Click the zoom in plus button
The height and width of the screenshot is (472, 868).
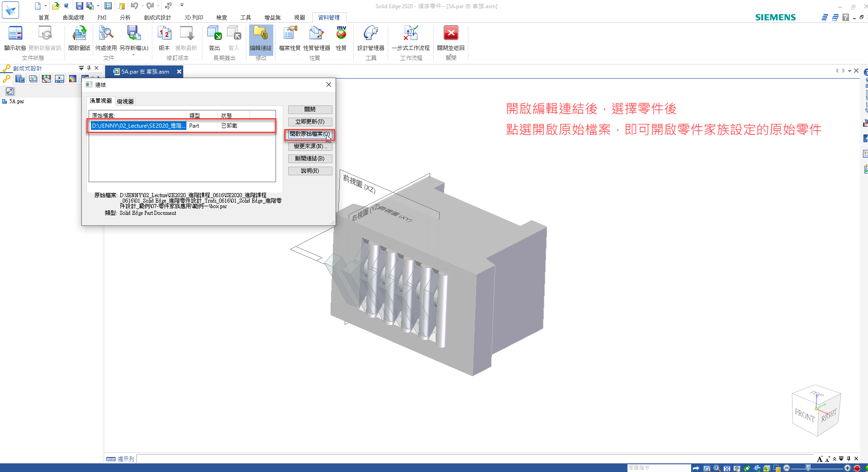tap(848, 468)
